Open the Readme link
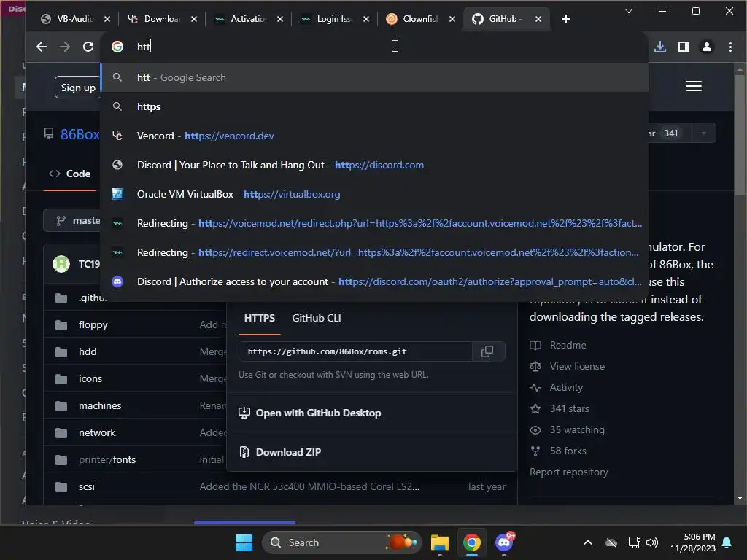Image resolution: width=747 pixels, height=560 pixels. (558, 345)
